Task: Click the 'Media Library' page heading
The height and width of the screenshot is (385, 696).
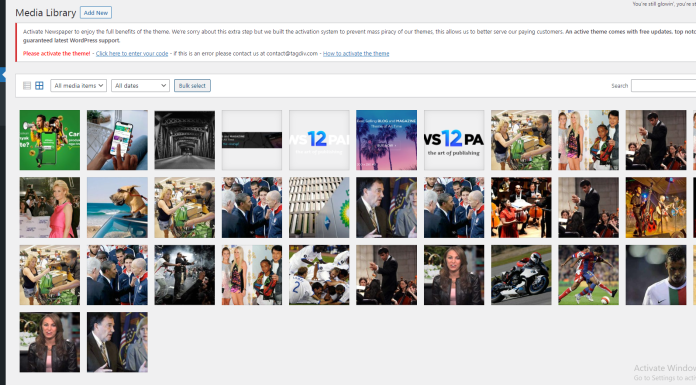Action: (46, 13)
